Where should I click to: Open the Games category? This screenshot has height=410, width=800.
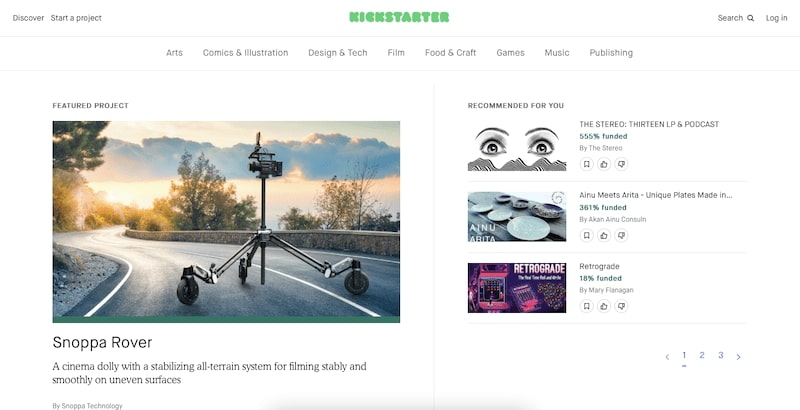(x=510, y=53)
